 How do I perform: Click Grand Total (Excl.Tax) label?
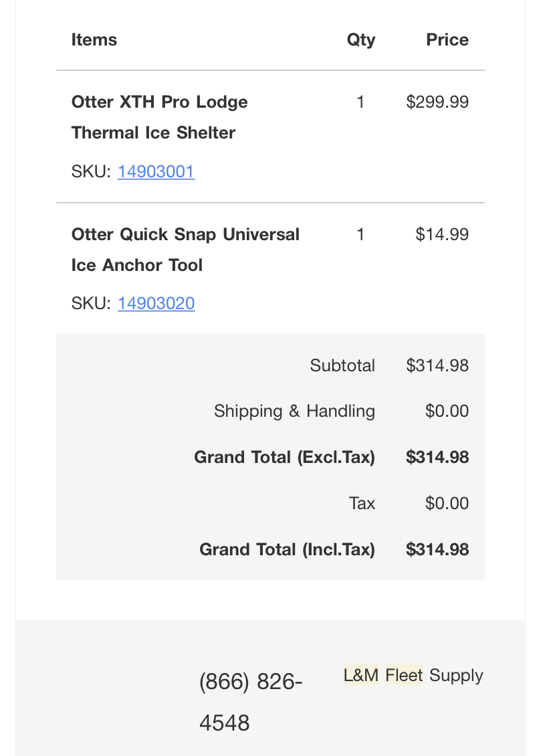284,457
